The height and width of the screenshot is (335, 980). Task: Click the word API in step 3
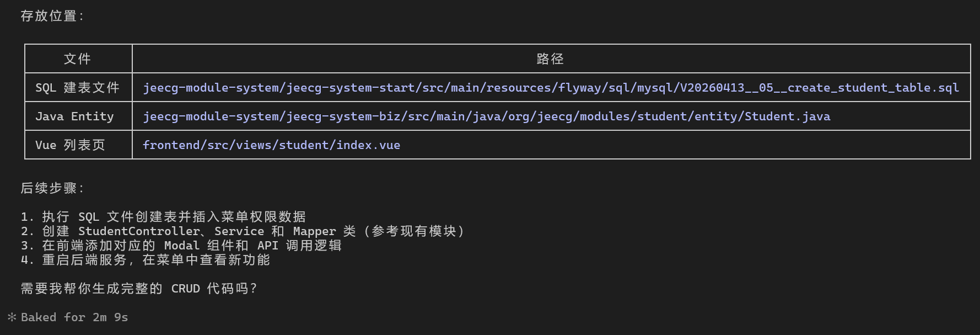point(268,246)
